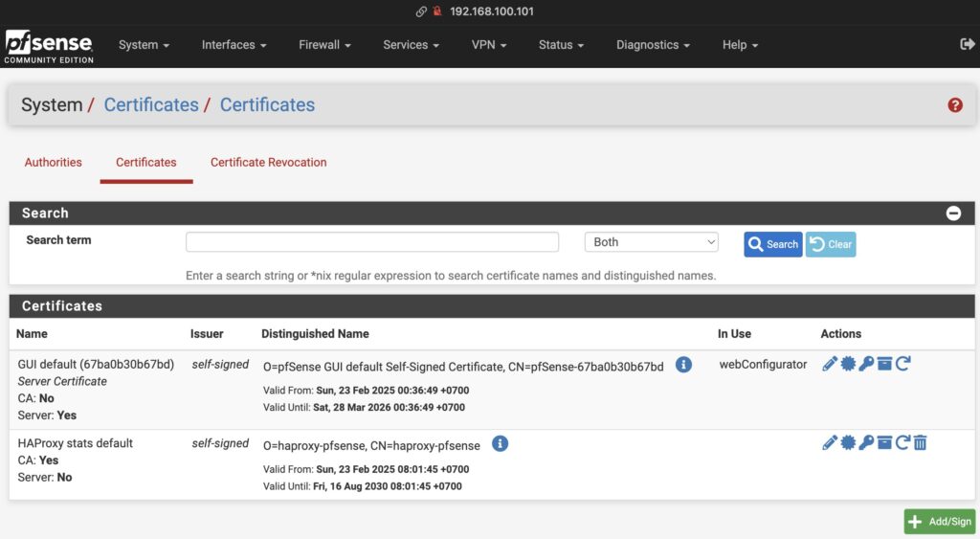This screenshot has height=539, width=980.
Task: Click the GUI default (67ba0b30b67bd) name
Action: [96, 365]
